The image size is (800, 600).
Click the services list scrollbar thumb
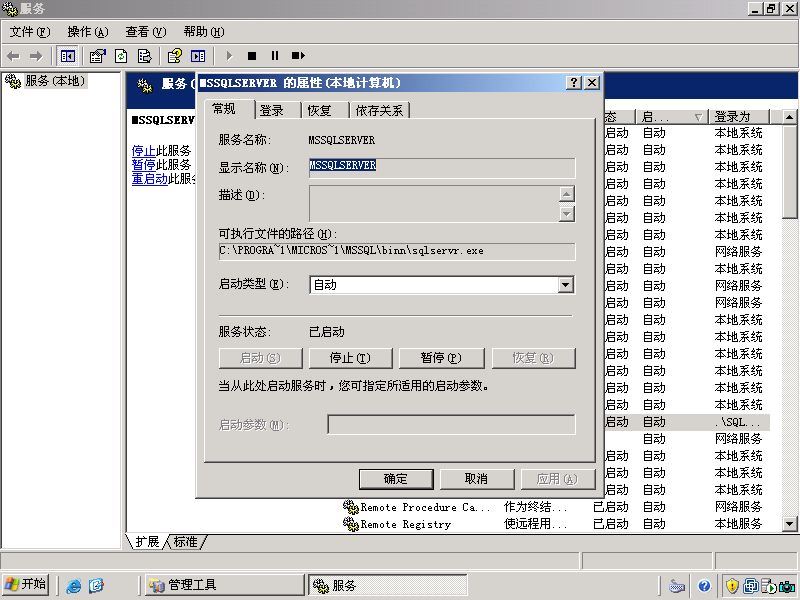pyautogui.click(x=789, y=172)
